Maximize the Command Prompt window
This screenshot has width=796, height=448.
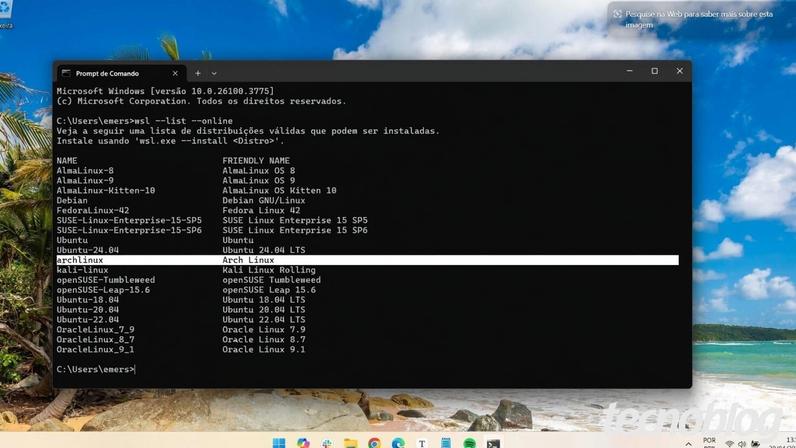tap(654, 71)
